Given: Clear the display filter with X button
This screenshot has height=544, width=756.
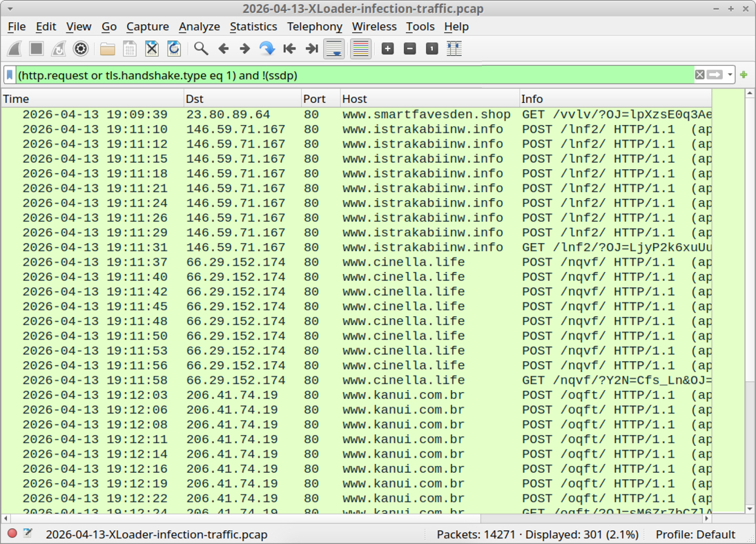Looking at the screenshot, I should pos(699,75).
